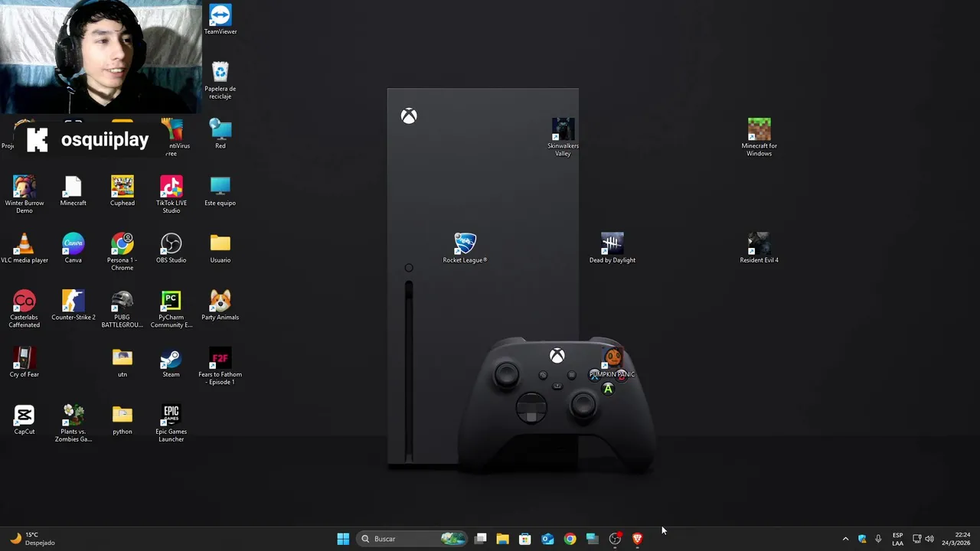Viewport: 980px width, 551px height.
Task: Open the volume speaker tray icon
Action: (929, 539)
